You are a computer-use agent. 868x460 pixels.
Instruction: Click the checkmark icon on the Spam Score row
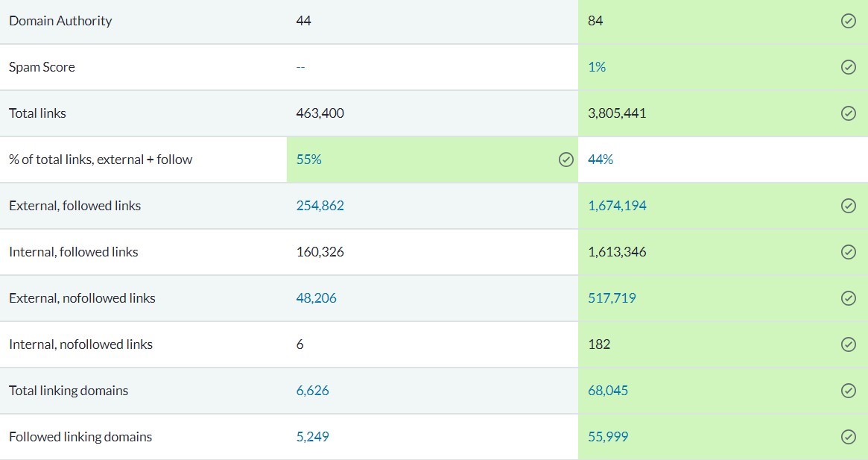pos(848,67)
